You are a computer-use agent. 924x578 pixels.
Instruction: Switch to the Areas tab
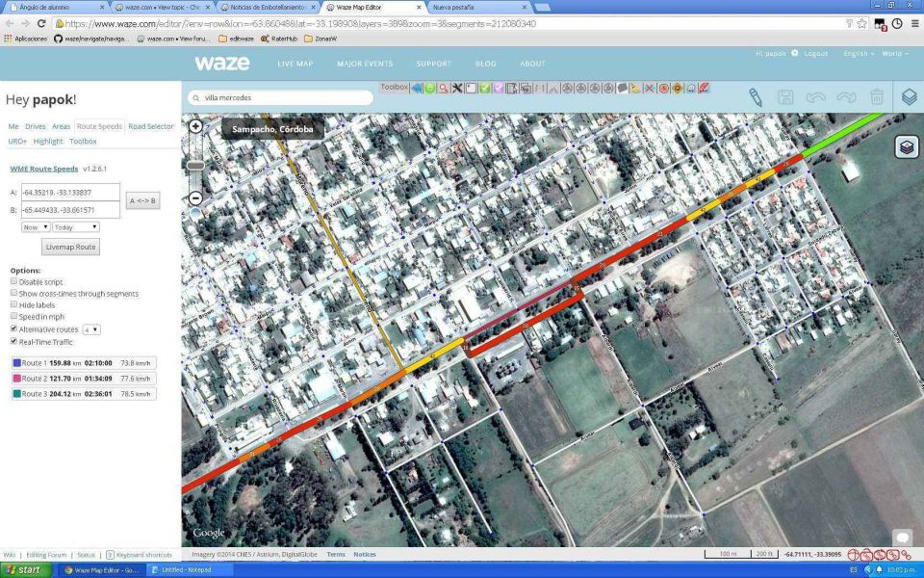(x=61, y=126)
